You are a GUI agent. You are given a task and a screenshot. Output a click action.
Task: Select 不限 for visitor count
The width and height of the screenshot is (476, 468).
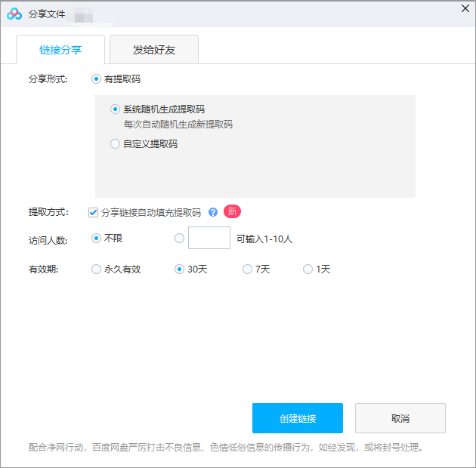tap(96, 239)
